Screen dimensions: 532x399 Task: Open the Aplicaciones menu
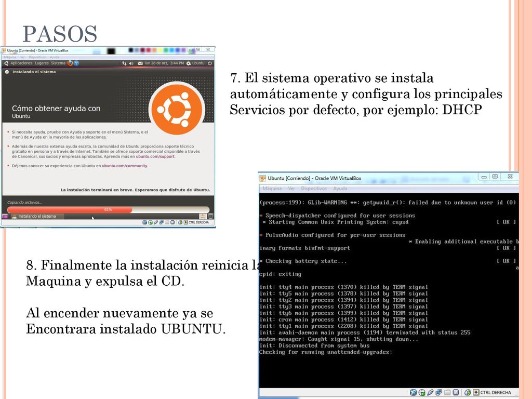[21, 63]
